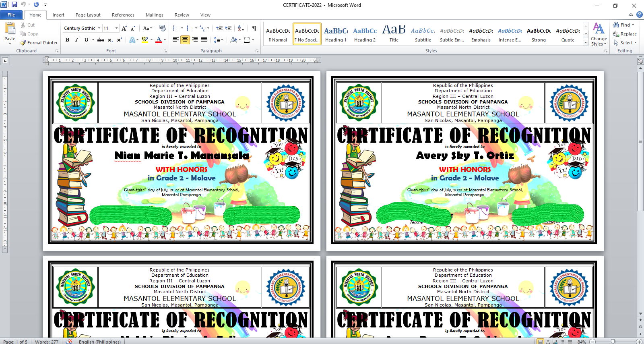Switch to the Mailings tab
The height and width of the screenshot is (344, 644).
pos(155,15)
